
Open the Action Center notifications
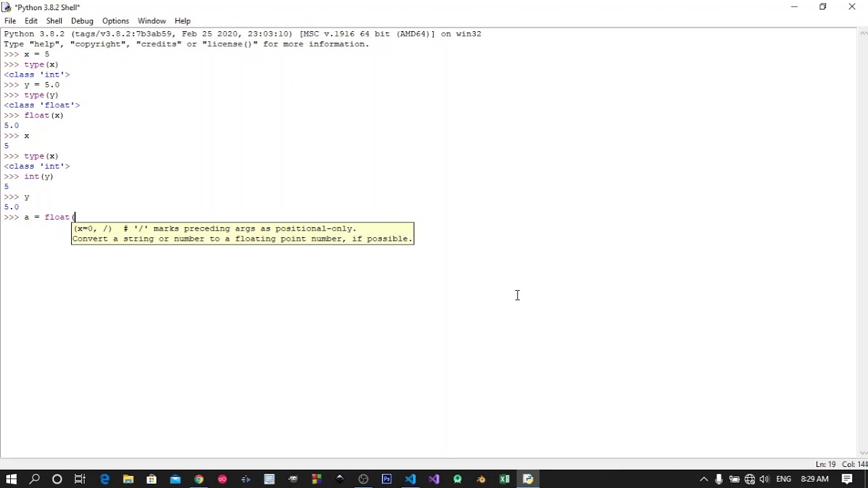848,479
